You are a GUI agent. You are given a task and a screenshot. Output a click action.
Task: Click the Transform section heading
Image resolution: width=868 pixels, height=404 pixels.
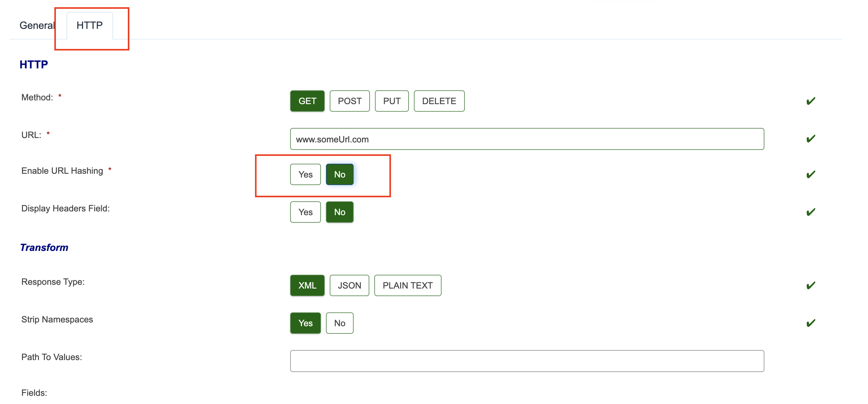(x=44, y=247)
